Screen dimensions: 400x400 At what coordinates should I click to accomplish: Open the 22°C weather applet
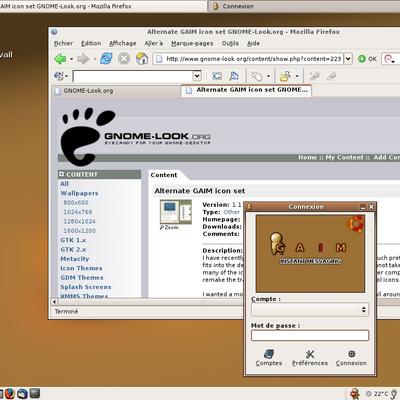377,394
